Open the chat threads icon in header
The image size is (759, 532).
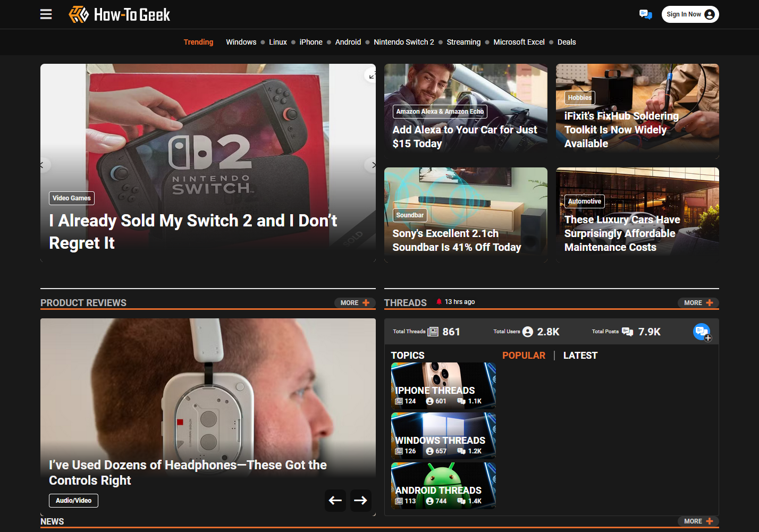[x=645, y=14]
